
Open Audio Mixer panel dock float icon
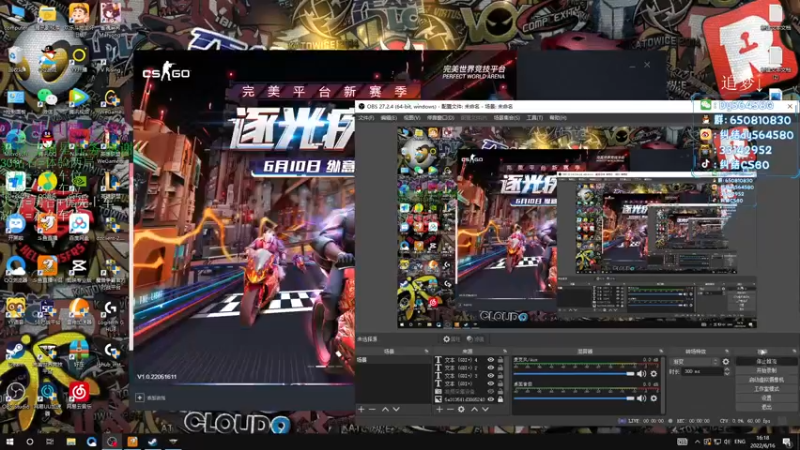(661, 352)
